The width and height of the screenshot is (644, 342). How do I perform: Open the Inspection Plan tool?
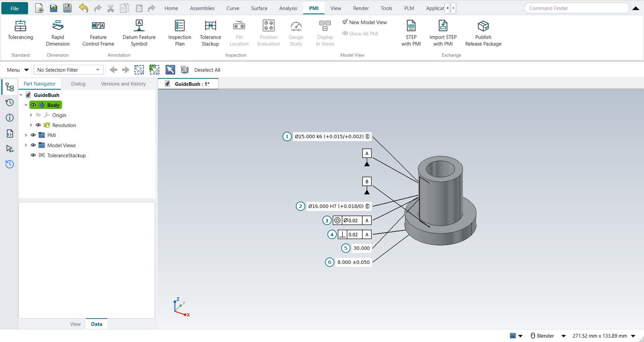(x=180, y=33)
